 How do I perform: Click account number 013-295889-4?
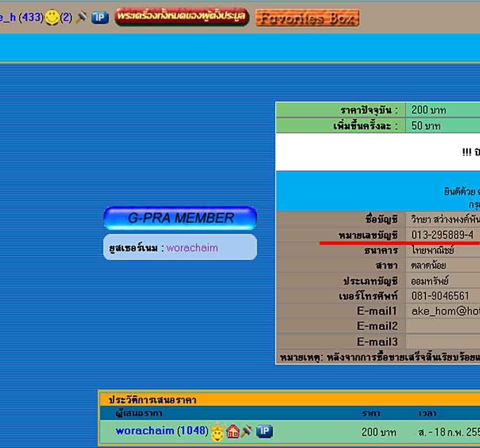[x=442, y=235]
